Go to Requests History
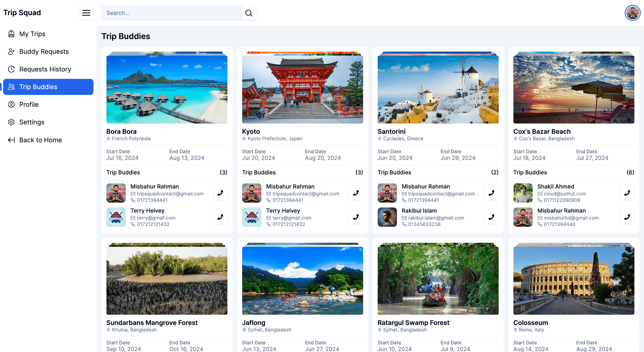Viewport: 644px width, 352px height. point(48,69)
